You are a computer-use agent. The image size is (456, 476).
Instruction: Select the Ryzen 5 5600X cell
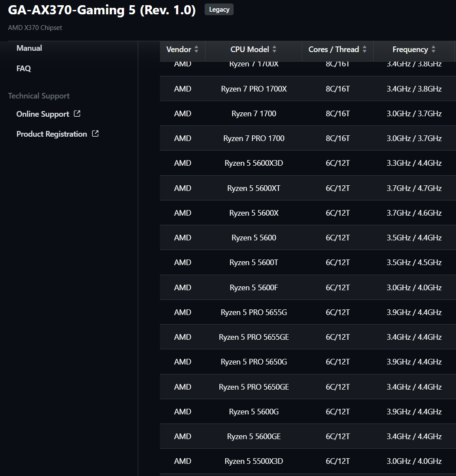pyautogui.click(x=254, y=213)
